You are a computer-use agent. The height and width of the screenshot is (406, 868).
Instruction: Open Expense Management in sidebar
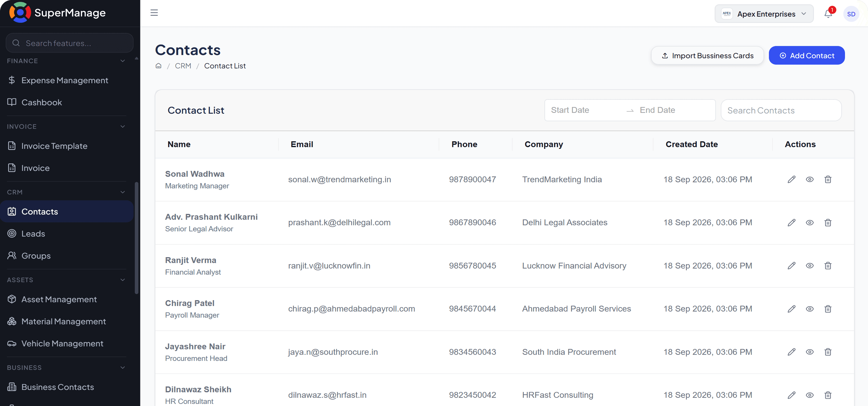click(x=67, y=80)
